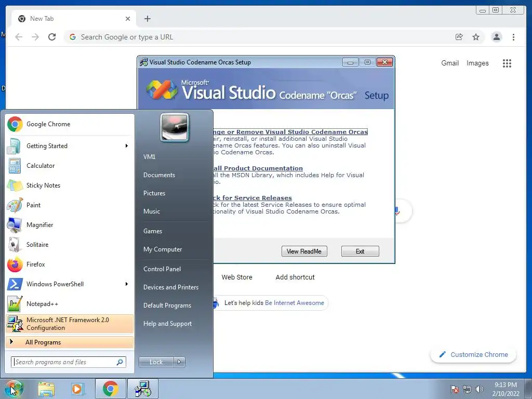Click the View ReadMe button
Image resolution: width=532 pixels, height=399 pixels.
(304, 251)
